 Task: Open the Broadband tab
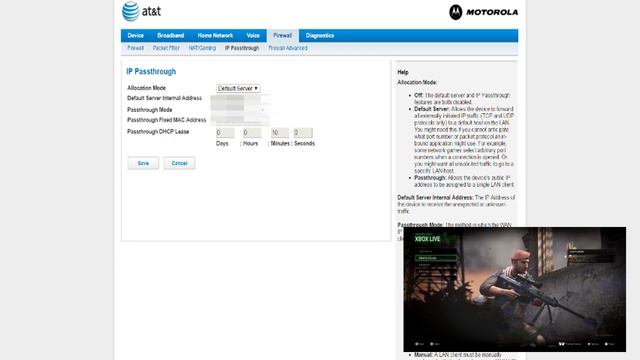(171, 36)
